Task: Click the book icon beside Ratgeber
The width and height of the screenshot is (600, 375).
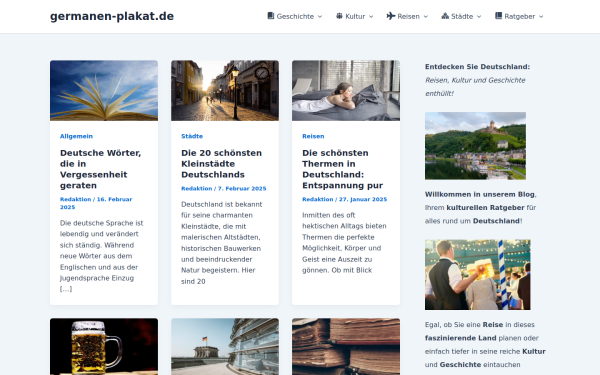Action: point(499,16)
